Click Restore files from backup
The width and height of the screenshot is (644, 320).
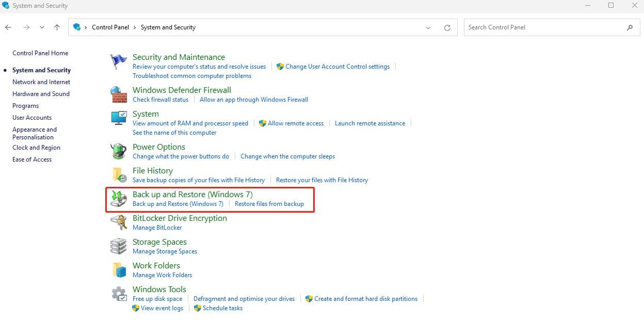pyautogui.click(x=269, y=204)
